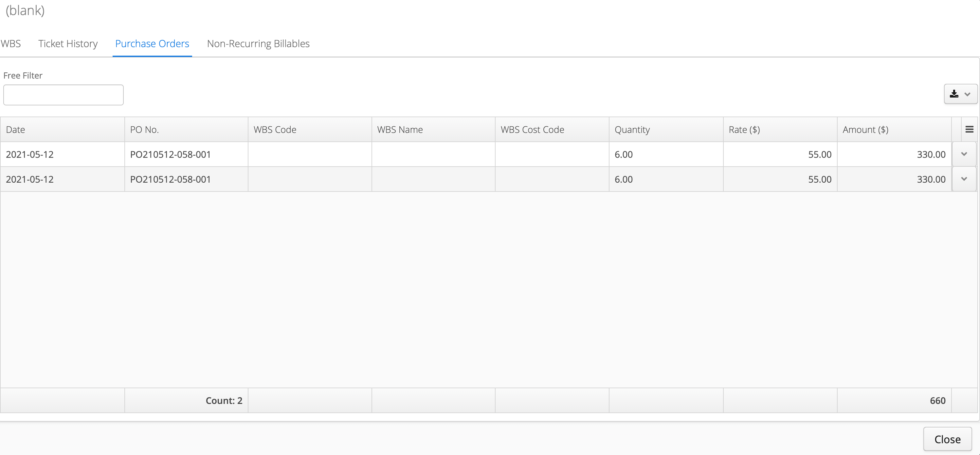Open the Ticket History tab
This screenshot has width=980, height=455.
pyautogui.click(x=68, y=44)
